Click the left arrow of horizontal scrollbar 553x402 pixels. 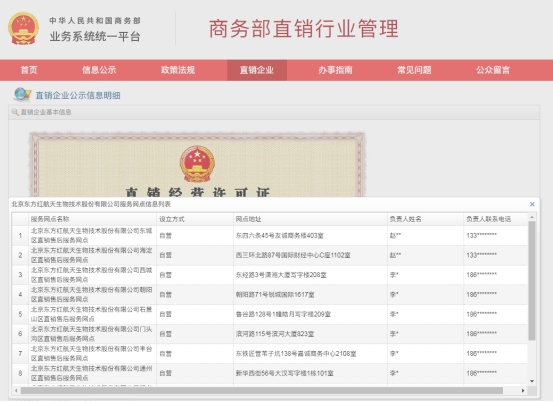pos(16,390)
